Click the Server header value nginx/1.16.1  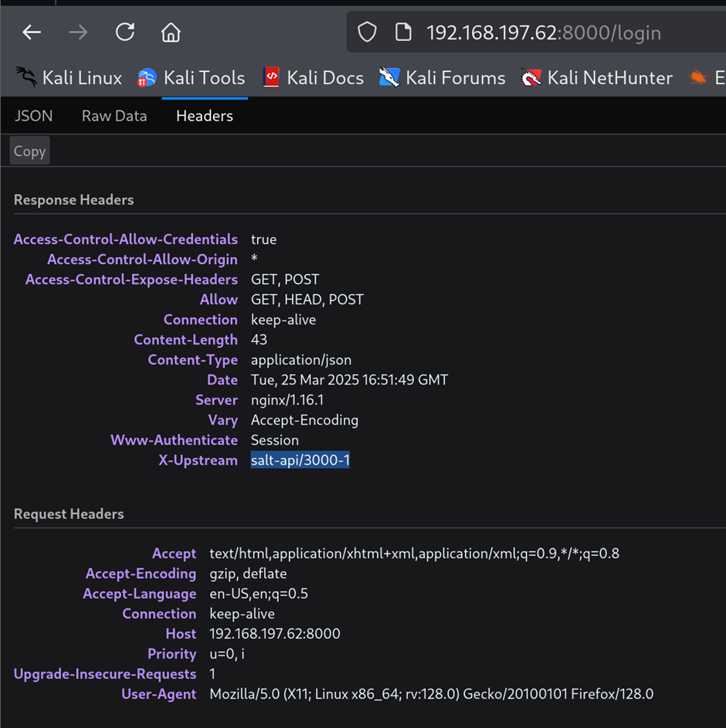pyautogui.click(x=287, y=400)
